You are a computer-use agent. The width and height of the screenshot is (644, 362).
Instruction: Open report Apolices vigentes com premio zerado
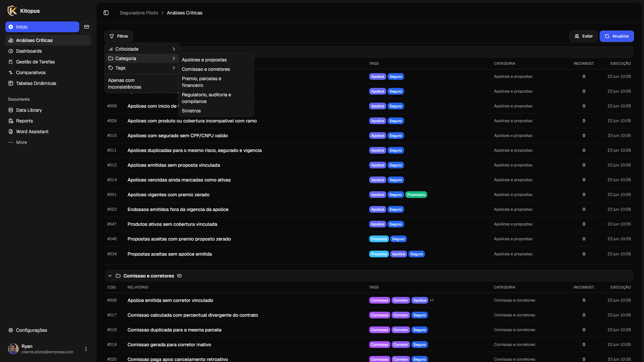pyautogui.click(x=168, y=195)
